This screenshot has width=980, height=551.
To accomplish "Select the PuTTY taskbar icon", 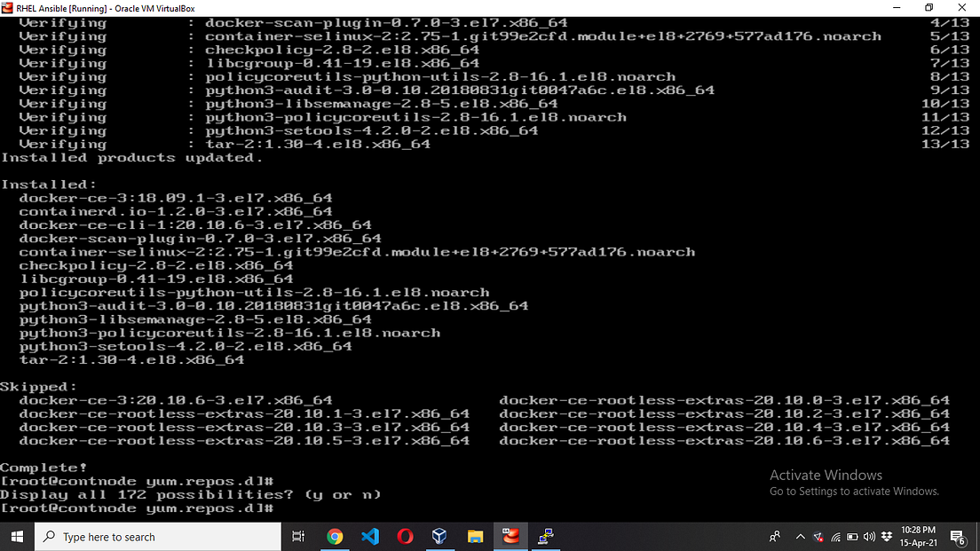I will [510, 536].
